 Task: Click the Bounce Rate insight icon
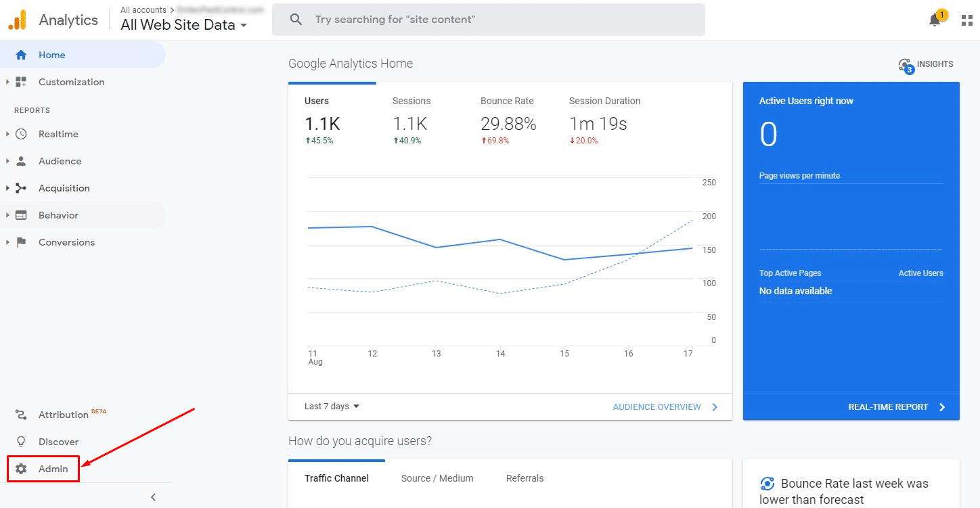(x=767, y=484)
